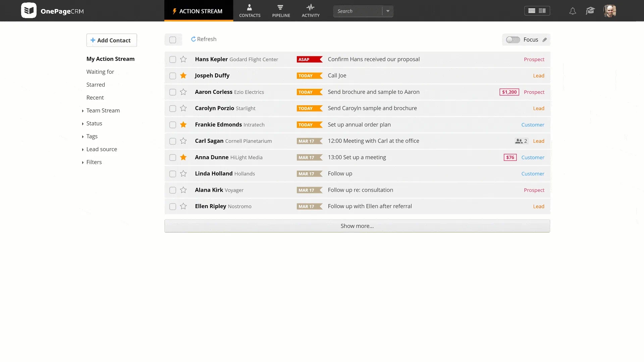Click the Add Contact button

(x=111, y=40)
